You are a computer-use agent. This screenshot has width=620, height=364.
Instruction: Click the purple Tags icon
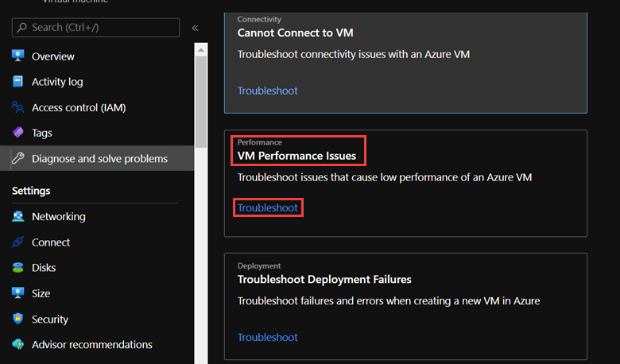pos(18,133)
